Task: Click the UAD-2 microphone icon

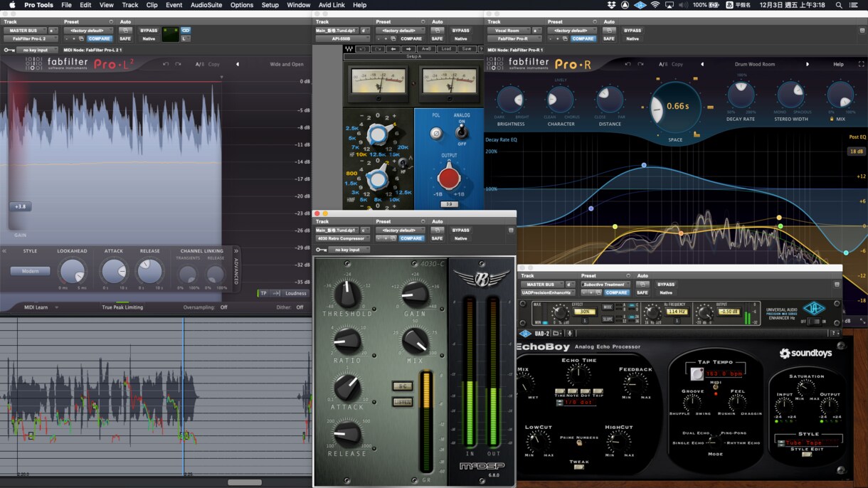Action: 569,333
